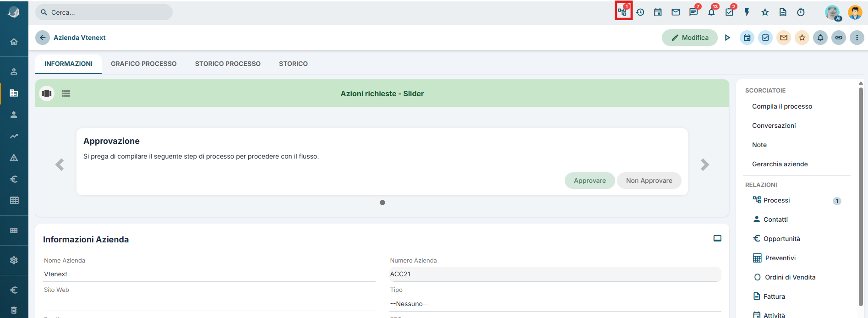868x318 pixels.
Task: Open the user profile avatar with glasses
Action: [855, 12]
